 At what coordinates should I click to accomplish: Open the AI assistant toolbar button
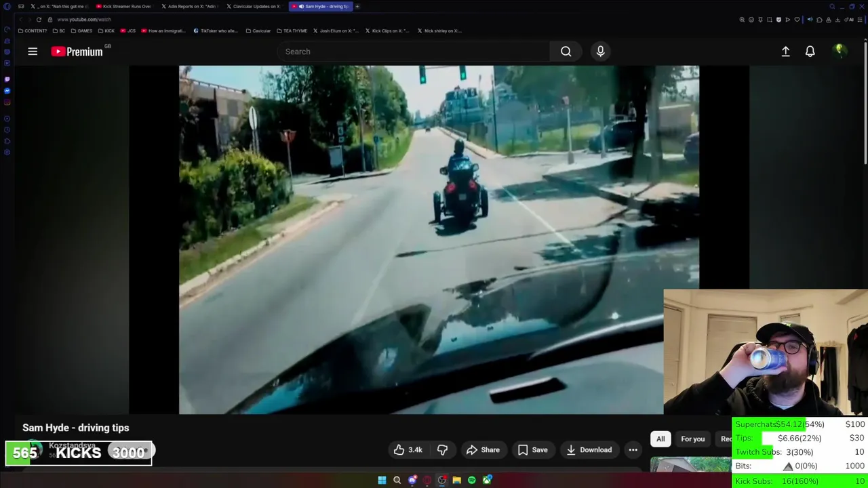coord(849,20)
